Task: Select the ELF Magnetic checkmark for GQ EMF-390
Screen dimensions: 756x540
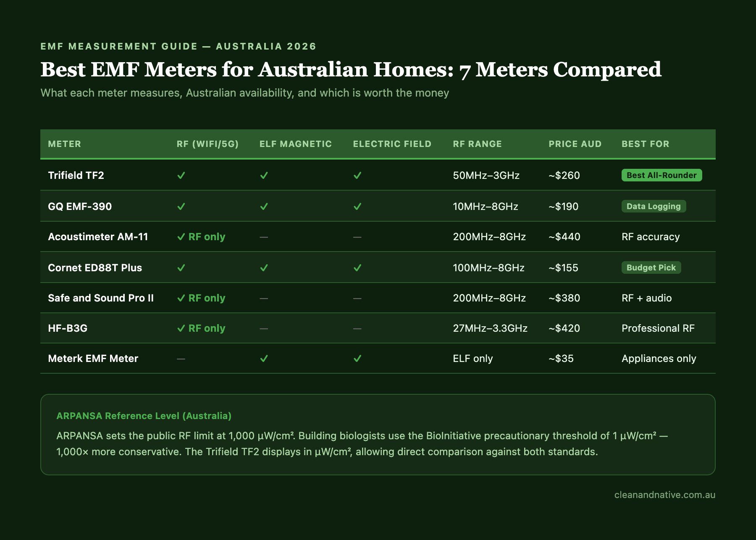Action: 264,206
